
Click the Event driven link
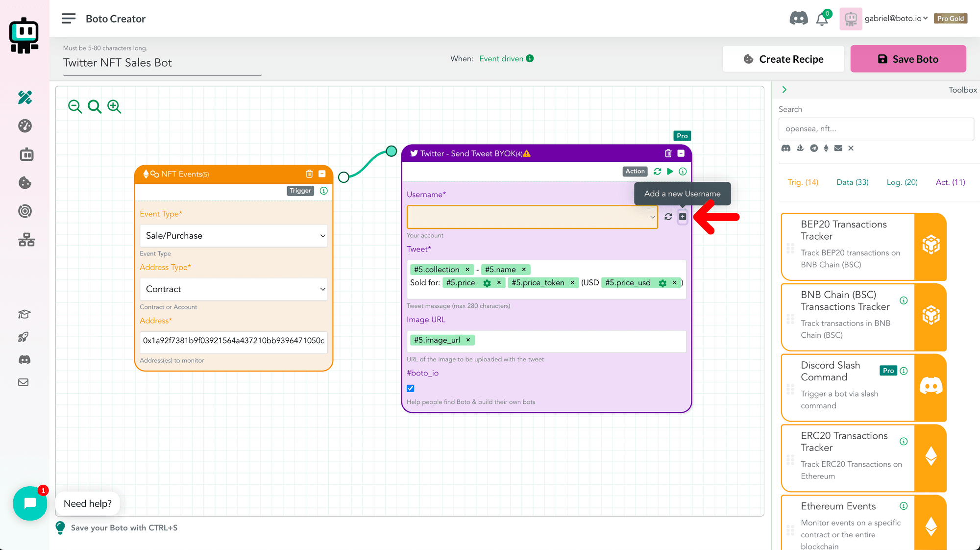(501, 59)
